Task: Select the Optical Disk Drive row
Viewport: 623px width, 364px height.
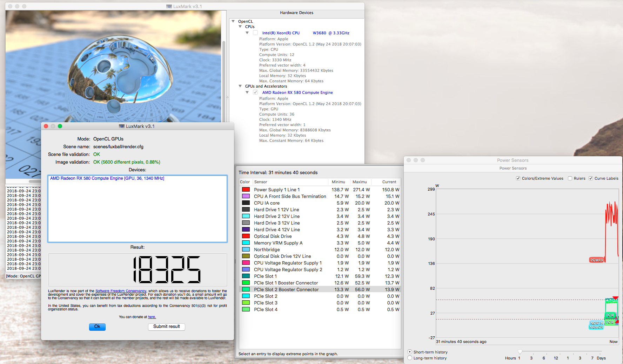Action: point(320,236)
